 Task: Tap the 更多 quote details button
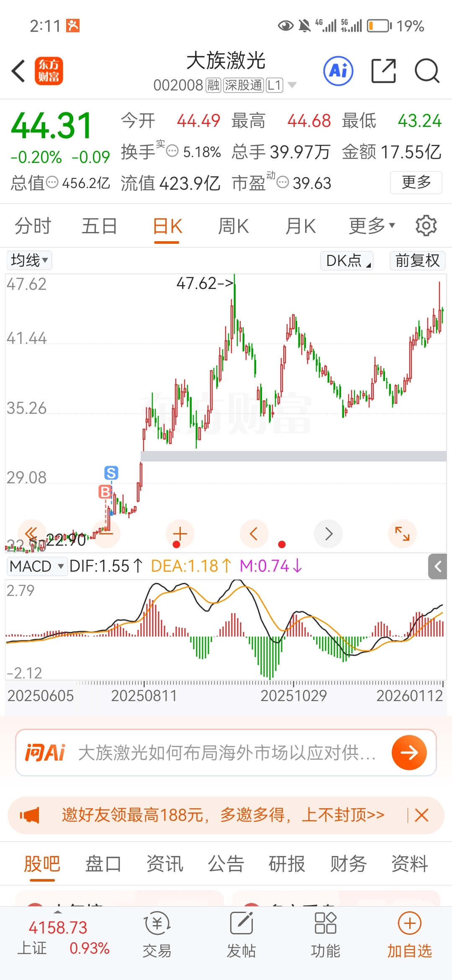(416, 182)
